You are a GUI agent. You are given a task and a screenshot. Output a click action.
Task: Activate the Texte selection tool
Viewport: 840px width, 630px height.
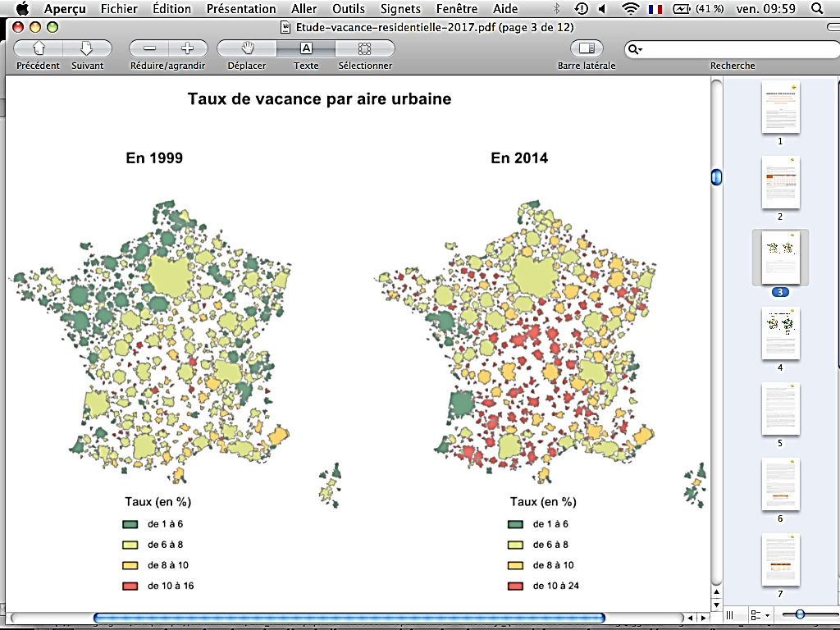pyautogui.click(x=306, y=48)
